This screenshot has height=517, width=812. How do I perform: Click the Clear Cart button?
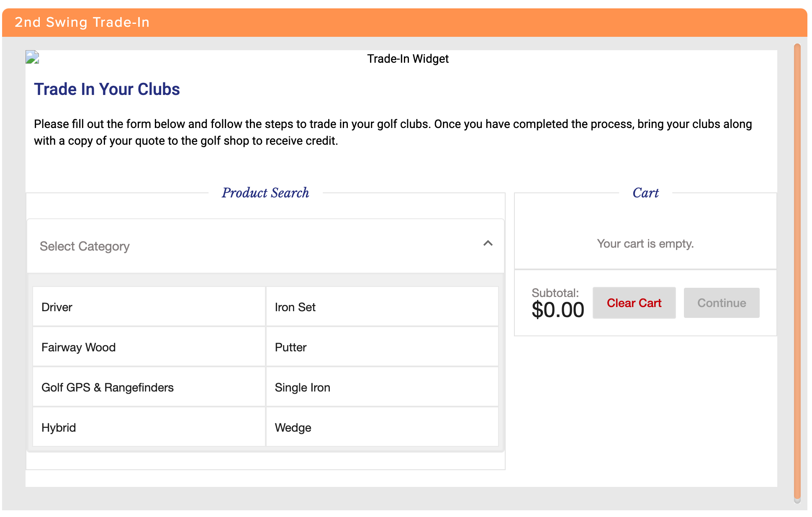[634, 303]
